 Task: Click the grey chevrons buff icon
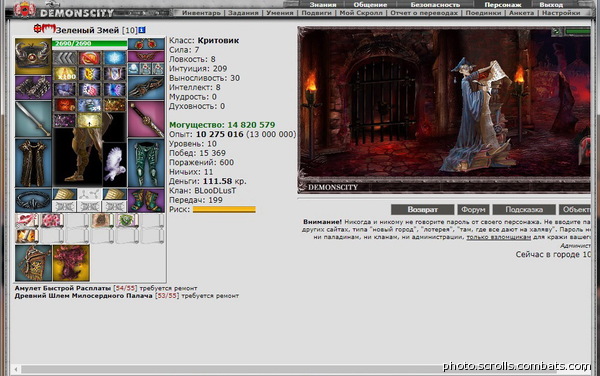64,58
